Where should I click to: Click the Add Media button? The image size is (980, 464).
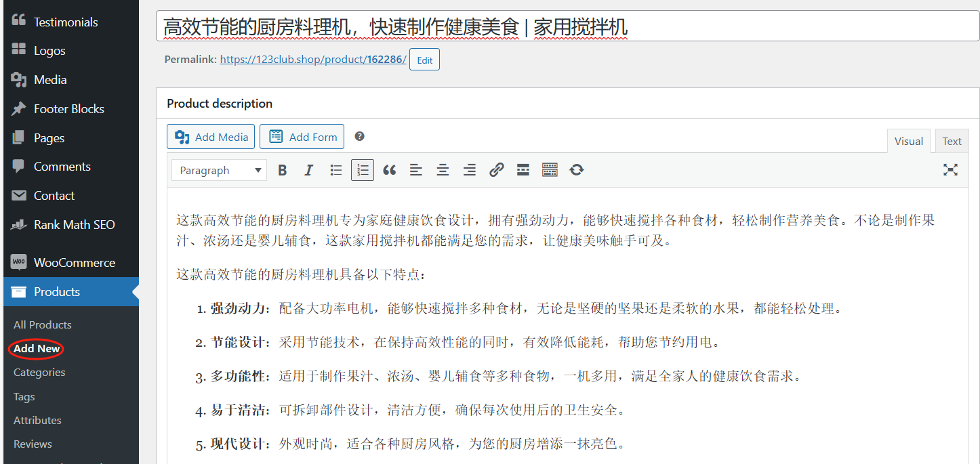tap(211, 137)
